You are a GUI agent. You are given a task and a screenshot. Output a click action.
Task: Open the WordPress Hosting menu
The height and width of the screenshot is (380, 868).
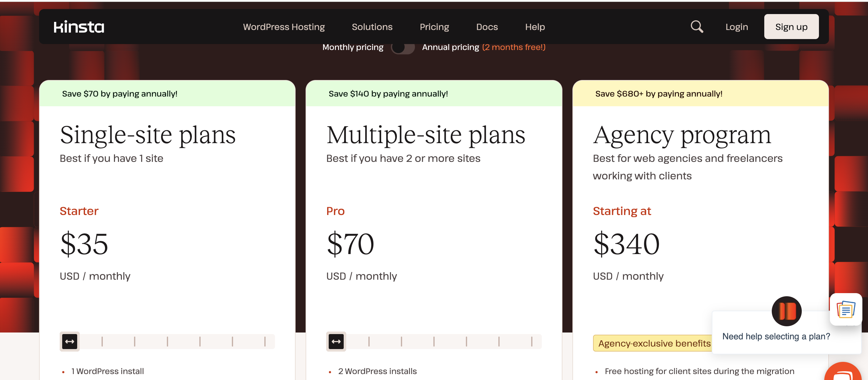pos(284,27)
